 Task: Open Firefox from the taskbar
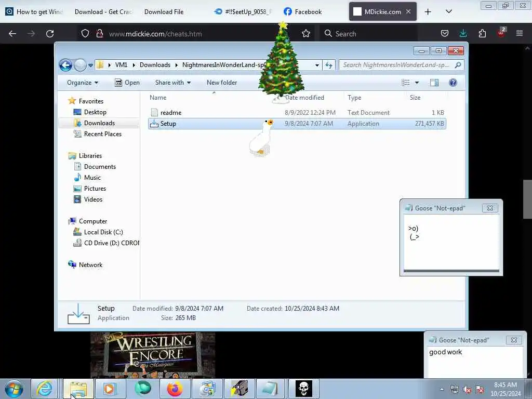click(x=175, y=389)
